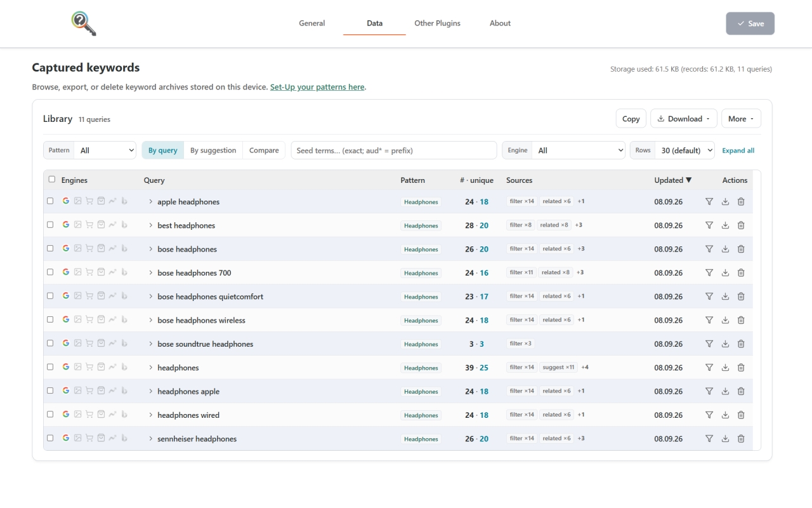This screenshot has width=812, height=508.
Task: Click the Google engine icon for apple headphones
Action: coord(66,201)
